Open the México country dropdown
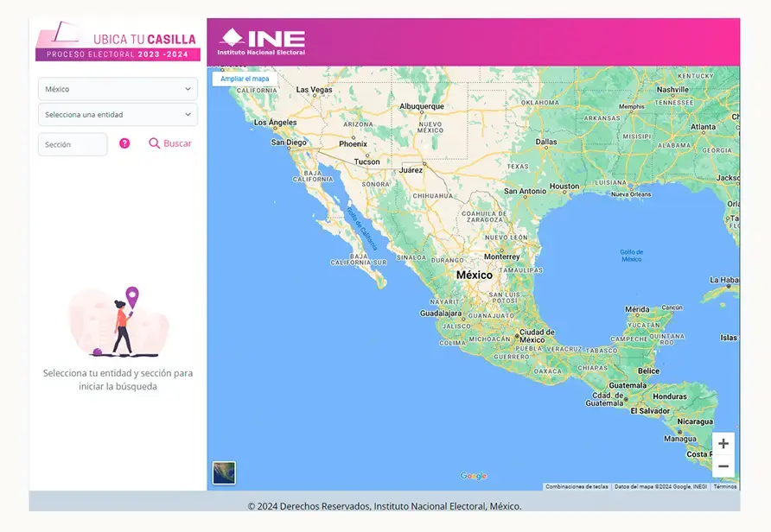The width and height of the screenshot is (771, 532). [x=118, y=89]
